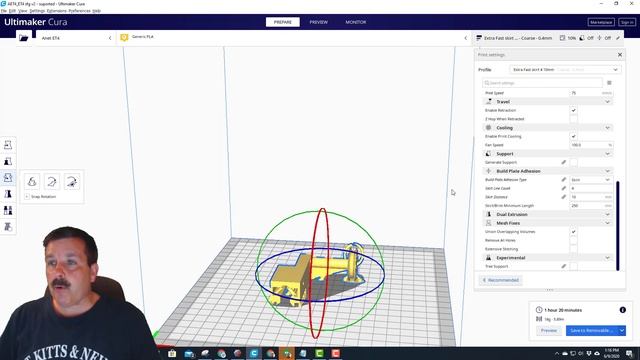Click pencil icon beside Build Plate Adhesion Type
This screenshot has width=640, height=360.
(x=564, y=180)
